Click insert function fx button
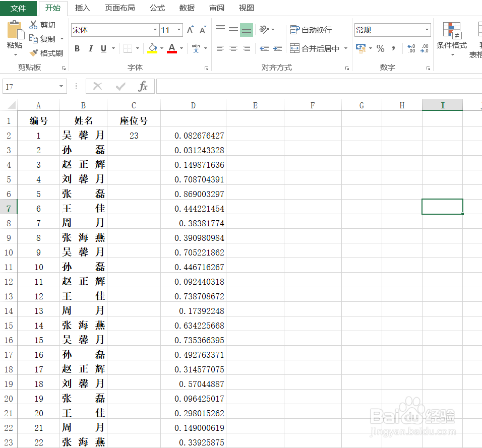 coord(143,86)
